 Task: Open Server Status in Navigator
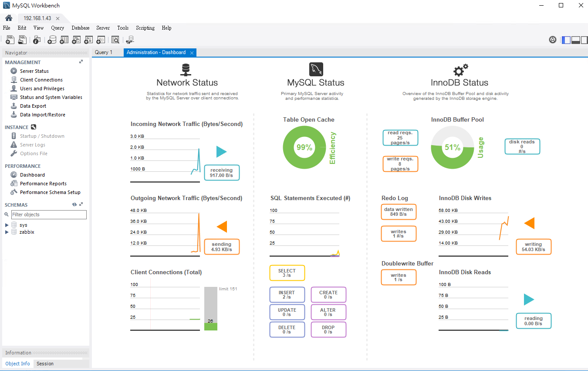34,71
